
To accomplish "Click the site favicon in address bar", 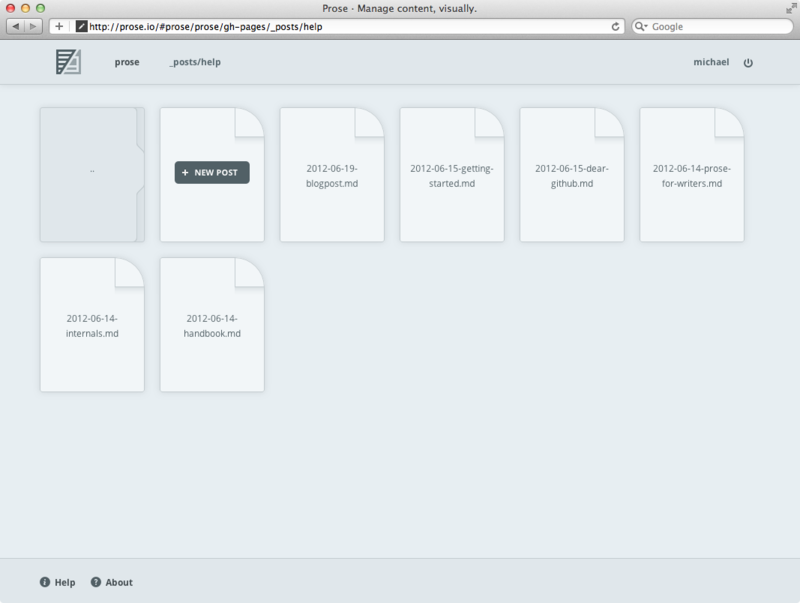I will (81, 27).
